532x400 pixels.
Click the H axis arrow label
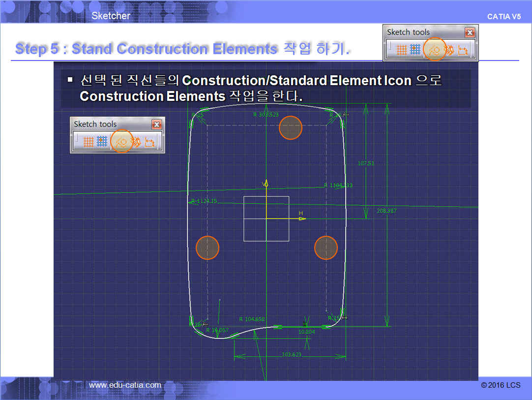301,214
